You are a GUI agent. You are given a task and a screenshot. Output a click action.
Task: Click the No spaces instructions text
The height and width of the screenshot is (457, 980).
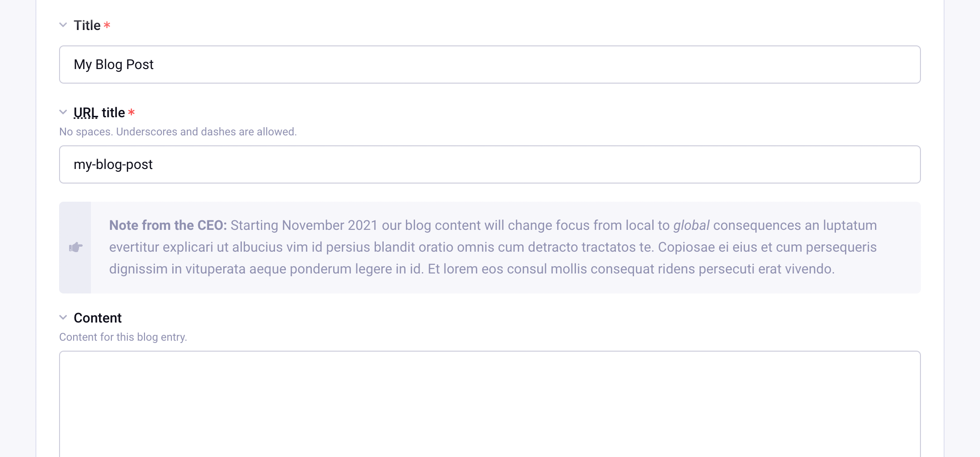pos(178,132)
